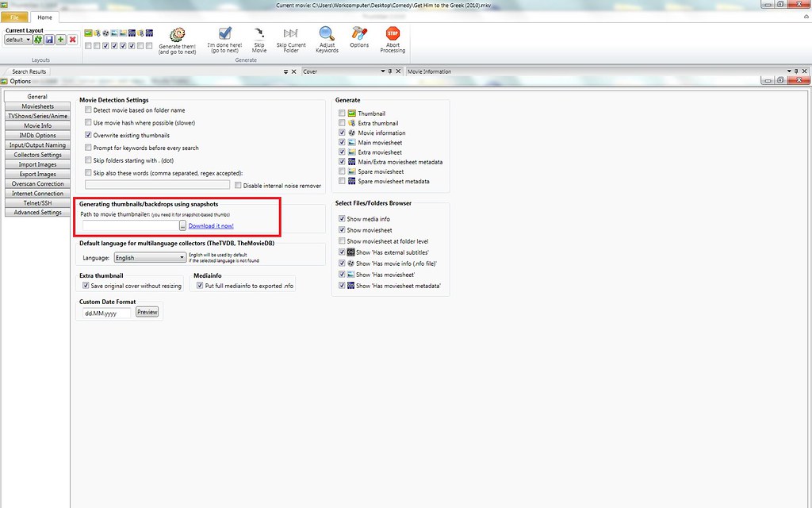Open IMDb Options tab

tap(37, 135)
